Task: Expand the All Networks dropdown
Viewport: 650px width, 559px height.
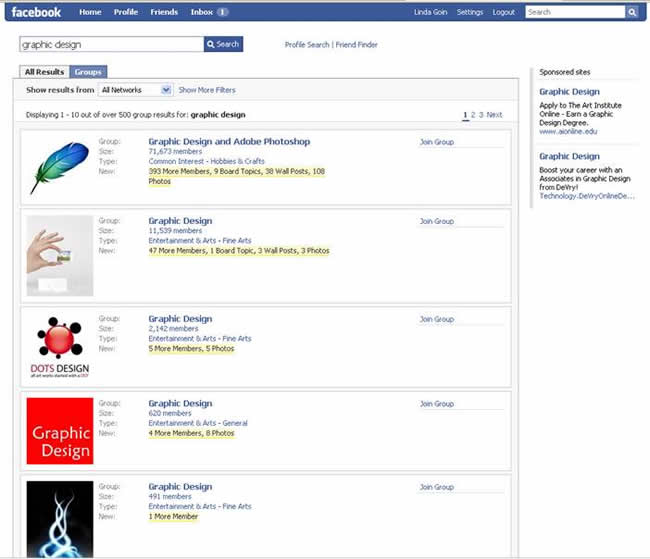Action: tap(135, 90)
